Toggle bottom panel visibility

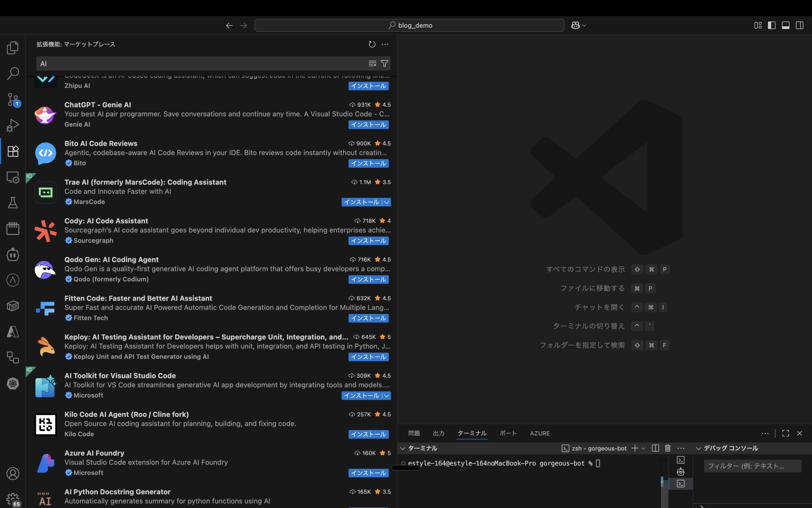pyautogui.click(x=785, y=25)
